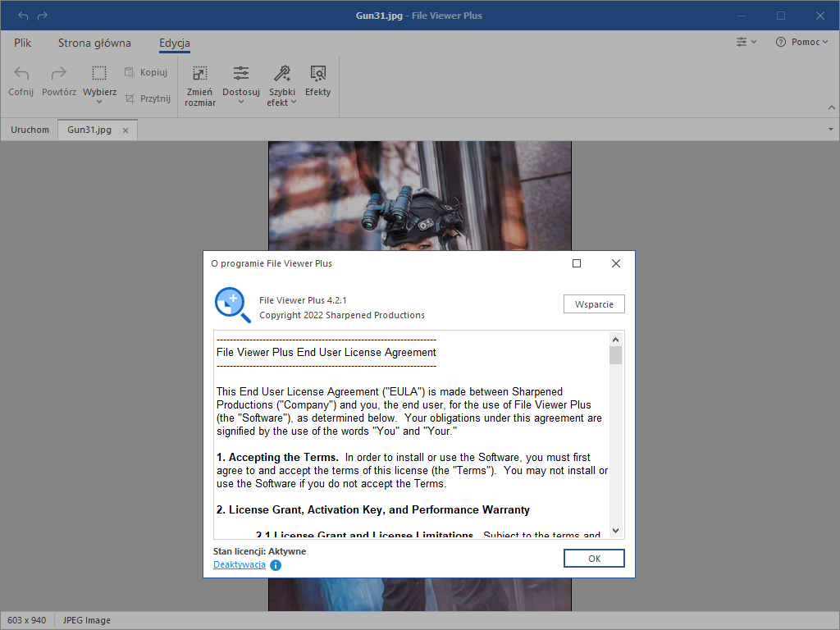Click the "Stan licencji: Aktywne" label
840x630 pixels.
pyautogui.click(x=259, y=551)
